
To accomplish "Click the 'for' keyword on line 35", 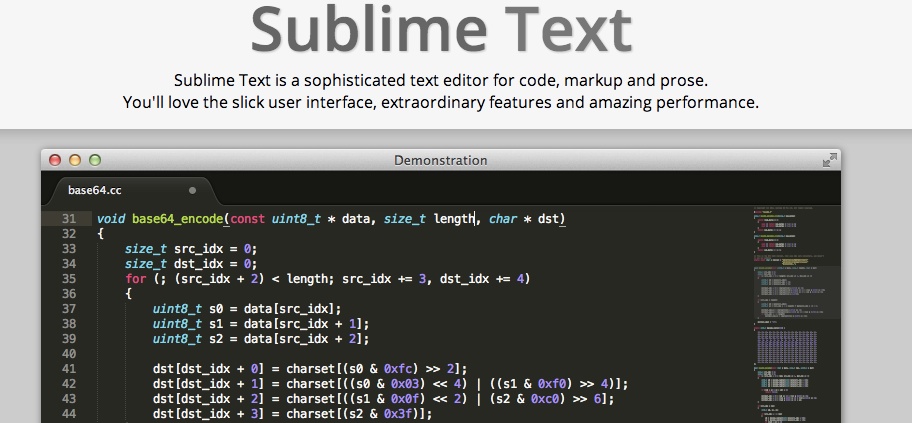I will (136, 279).
